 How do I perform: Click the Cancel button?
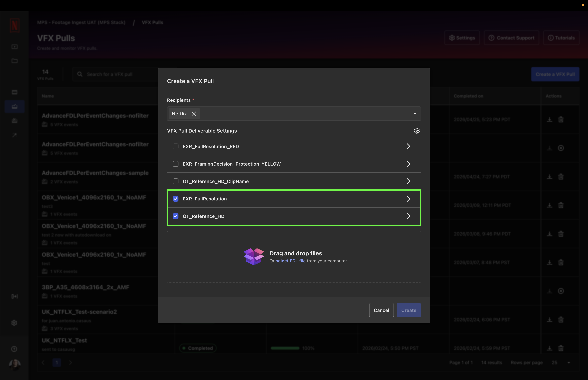(x=381, y=310)
